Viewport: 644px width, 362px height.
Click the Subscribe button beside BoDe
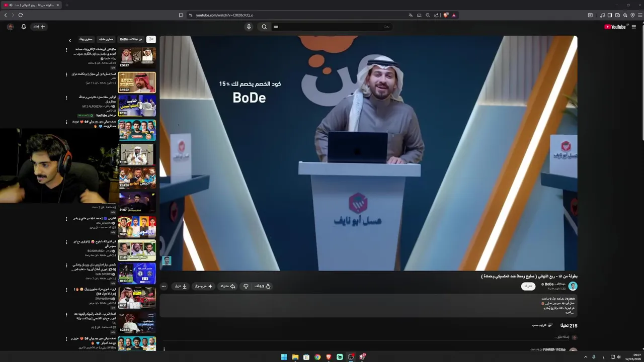tap(528, 286)
